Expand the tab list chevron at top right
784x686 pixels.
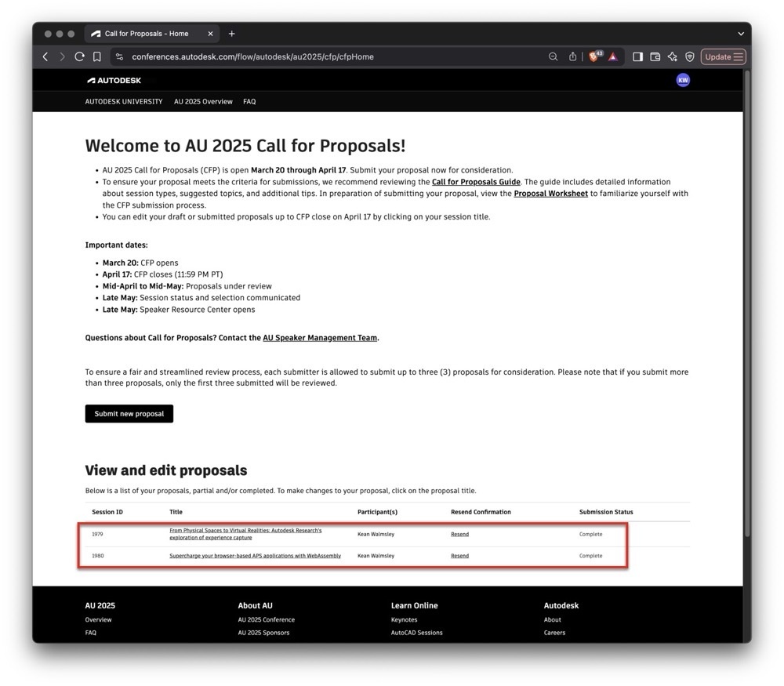point(741,34)
